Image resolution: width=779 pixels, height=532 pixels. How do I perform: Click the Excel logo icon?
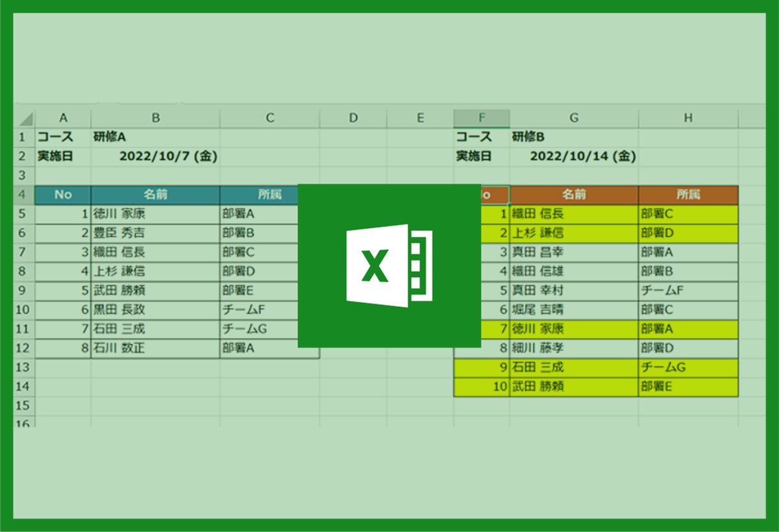(x=389, y=265)
